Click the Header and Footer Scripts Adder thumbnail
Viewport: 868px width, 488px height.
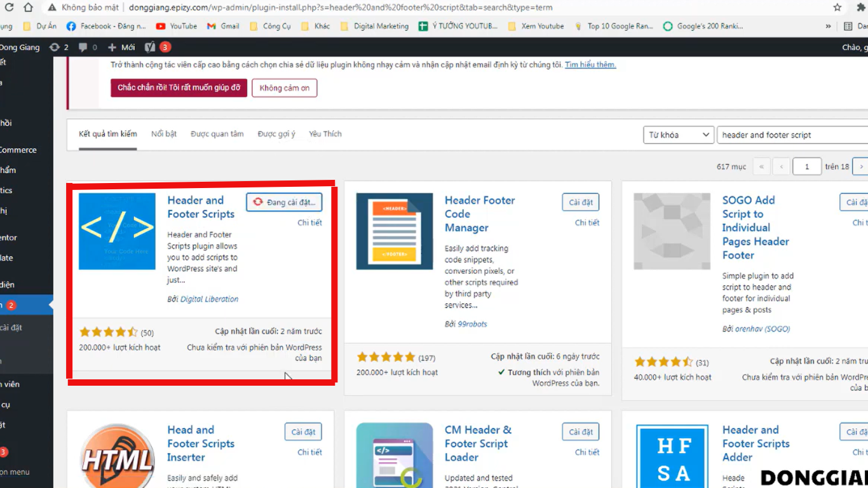(672, 456)
